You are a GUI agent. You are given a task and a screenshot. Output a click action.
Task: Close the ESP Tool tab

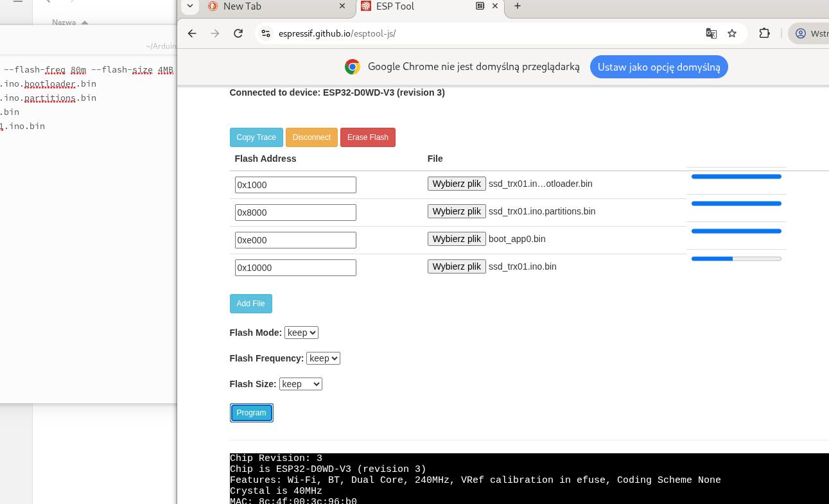click(495, 6)
